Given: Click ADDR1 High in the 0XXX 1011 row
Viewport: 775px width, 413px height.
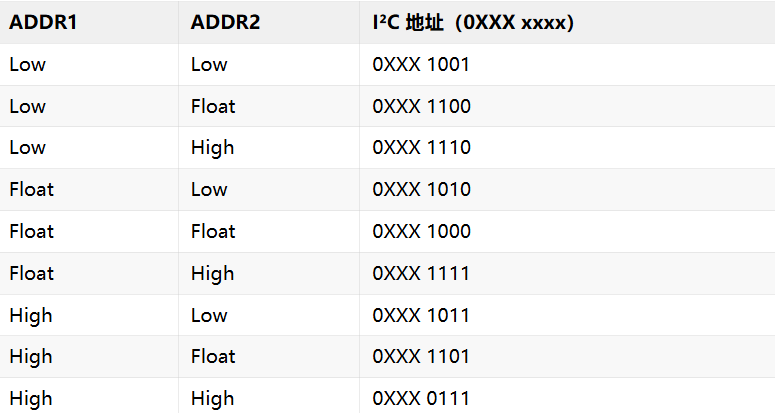Looking at the screenshot, I should [31, 316].
